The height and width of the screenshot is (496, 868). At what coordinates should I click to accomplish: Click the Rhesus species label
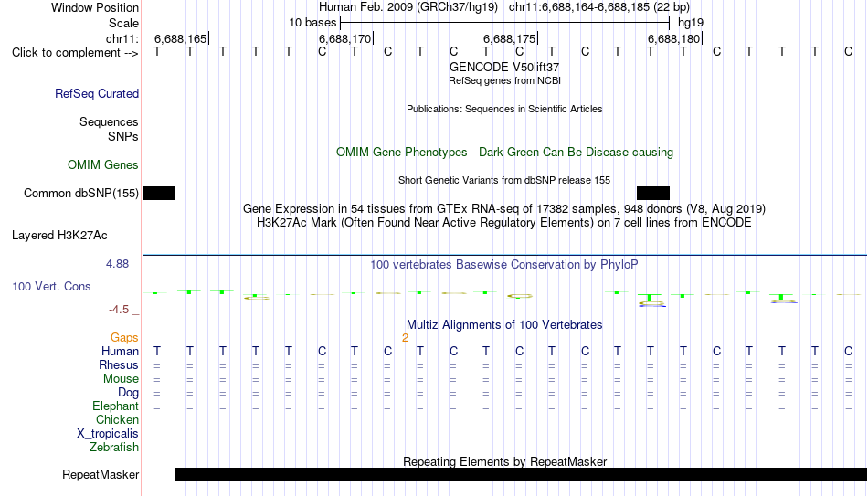click(119, 364)
